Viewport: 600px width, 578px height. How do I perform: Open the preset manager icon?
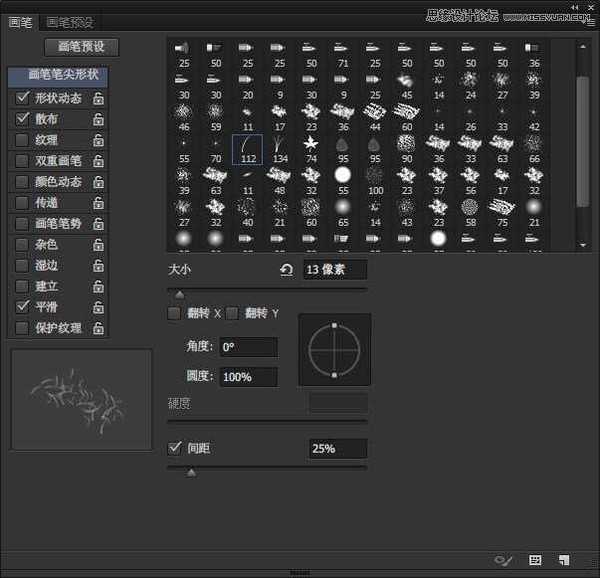[535, 561]
